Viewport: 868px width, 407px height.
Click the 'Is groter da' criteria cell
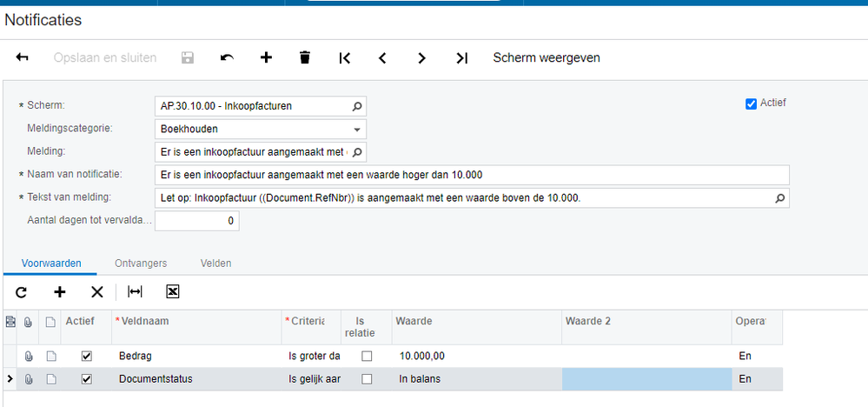click(309, 356)
